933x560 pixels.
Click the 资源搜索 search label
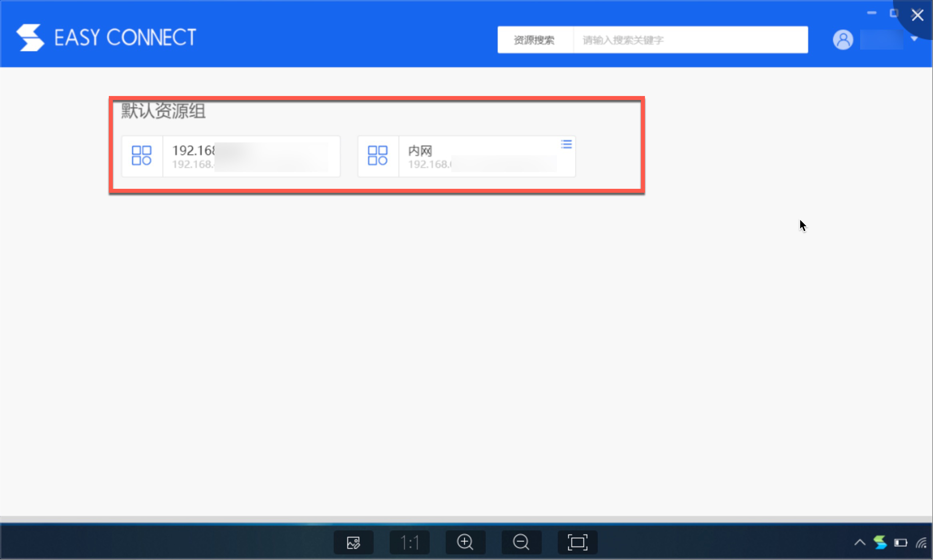click(534, 40)
